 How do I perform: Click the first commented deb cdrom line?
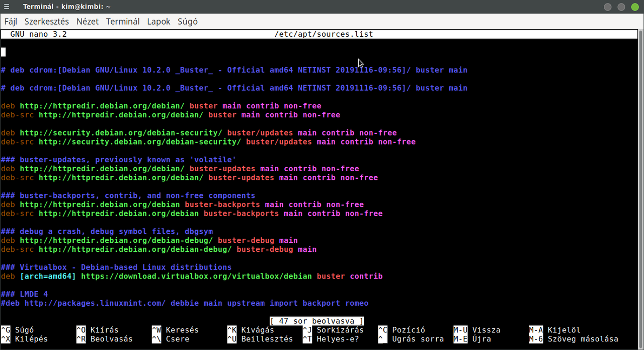(x=234, y=70)
